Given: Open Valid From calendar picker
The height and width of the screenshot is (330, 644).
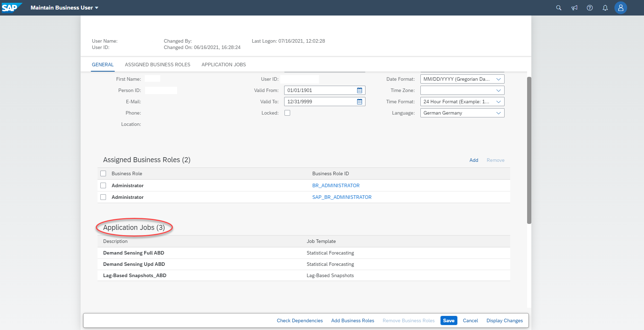Looking at the screenshot, I should 359,90.
